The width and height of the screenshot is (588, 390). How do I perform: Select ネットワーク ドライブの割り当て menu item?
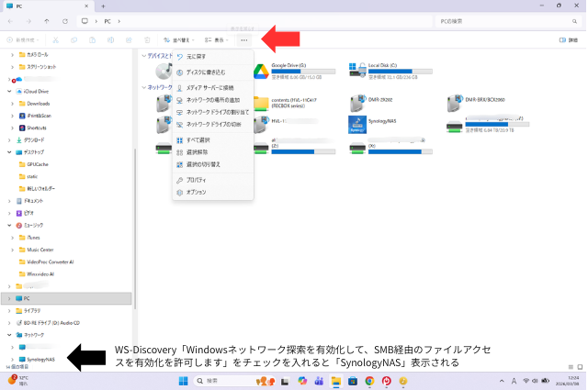[217, 111]
